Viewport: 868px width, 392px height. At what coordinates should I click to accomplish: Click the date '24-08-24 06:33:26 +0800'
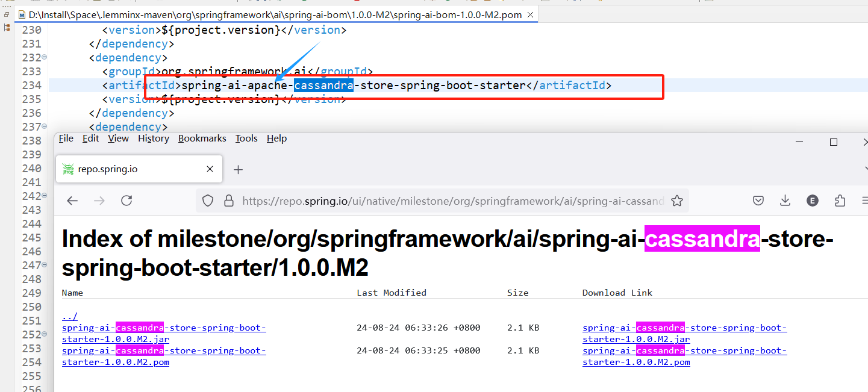(419, 328)
